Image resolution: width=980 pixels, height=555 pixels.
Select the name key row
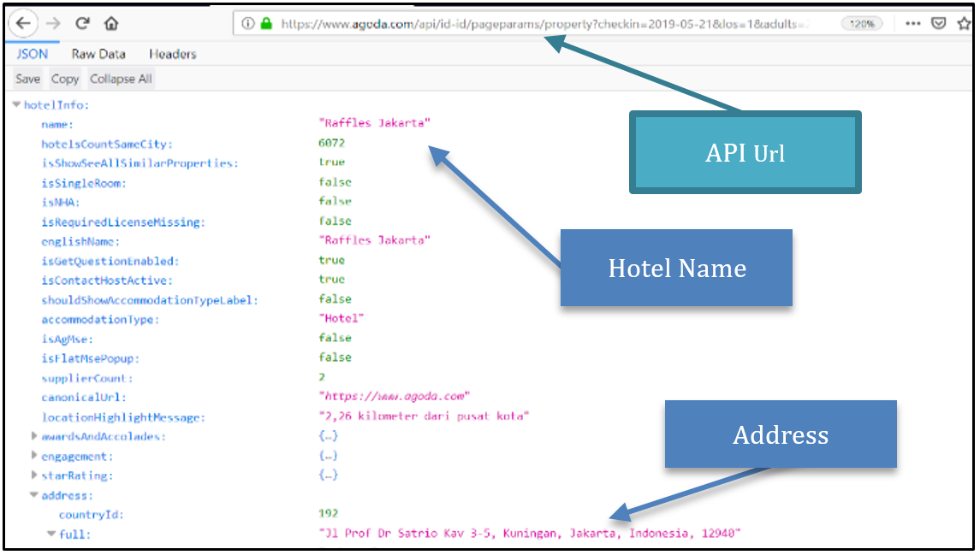click(57, 124)
